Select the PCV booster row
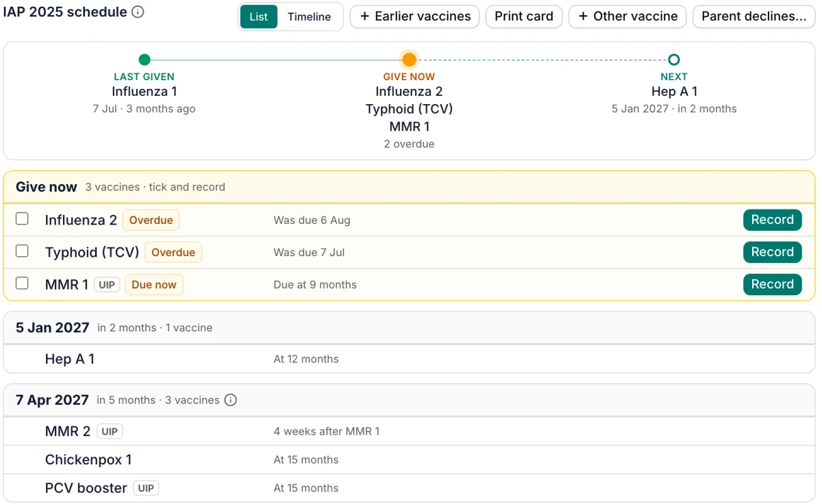The height and width of the screenshot is (504, 822). click(x=409, y=488)
